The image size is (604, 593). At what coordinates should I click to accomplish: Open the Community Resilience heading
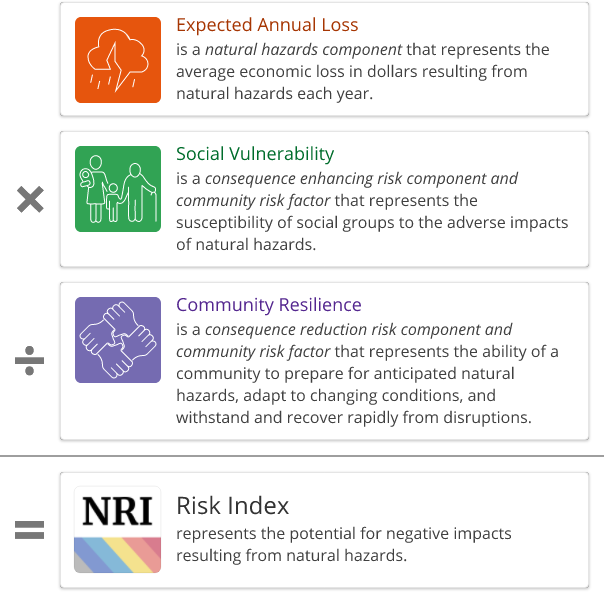coord(269,305)
